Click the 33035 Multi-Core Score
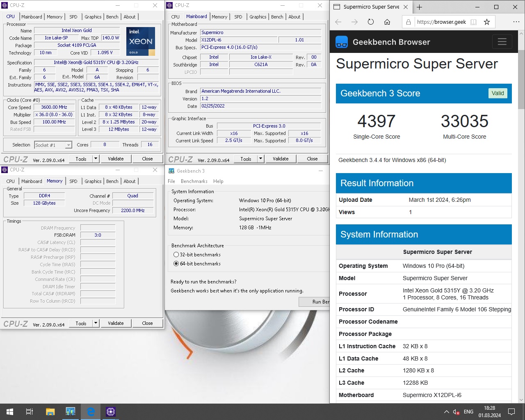 click(x=464, y=121)
